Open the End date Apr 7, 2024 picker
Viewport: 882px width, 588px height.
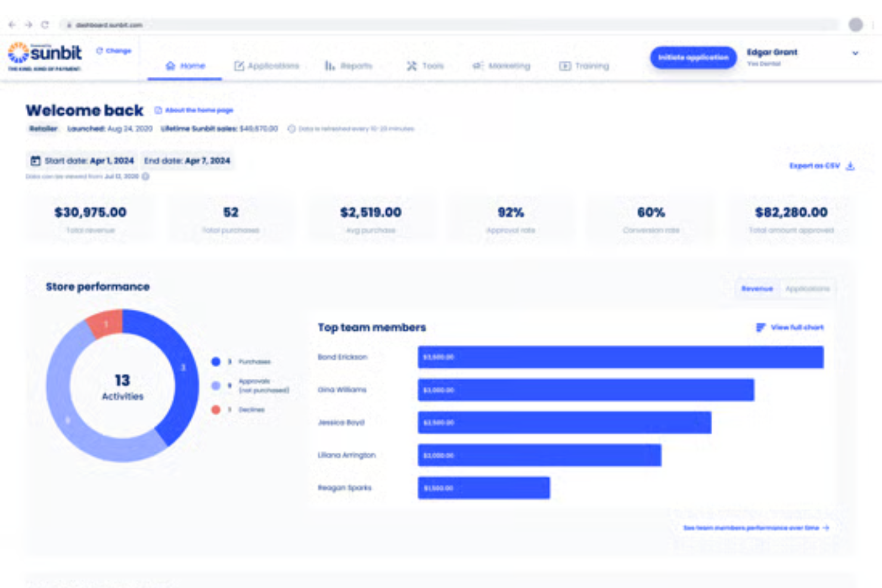[188, 161]
